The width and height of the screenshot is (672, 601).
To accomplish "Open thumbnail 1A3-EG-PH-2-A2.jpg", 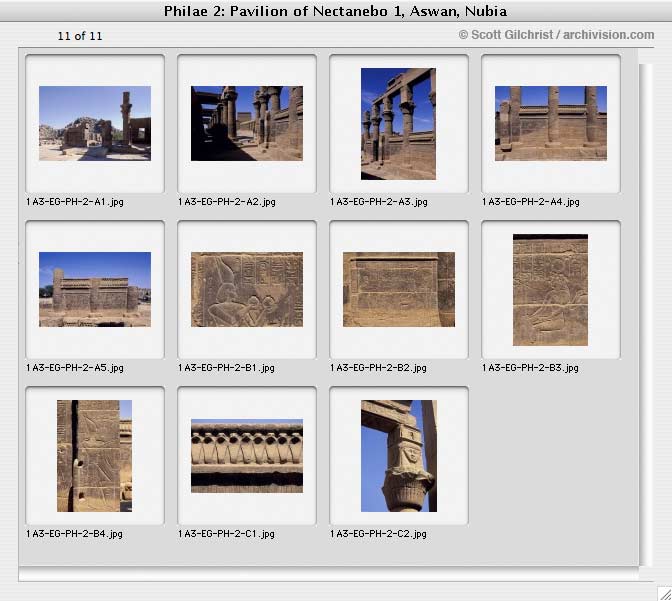I will tap(247, 123).
